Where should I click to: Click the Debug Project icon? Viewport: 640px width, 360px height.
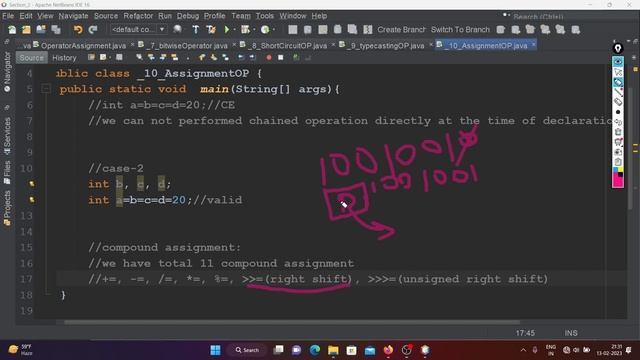(x=245, y=29)
